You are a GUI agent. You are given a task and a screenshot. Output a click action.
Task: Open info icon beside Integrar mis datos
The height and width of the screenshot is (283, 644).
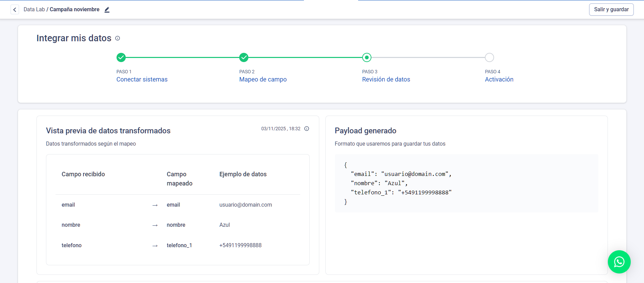(118, 38)
